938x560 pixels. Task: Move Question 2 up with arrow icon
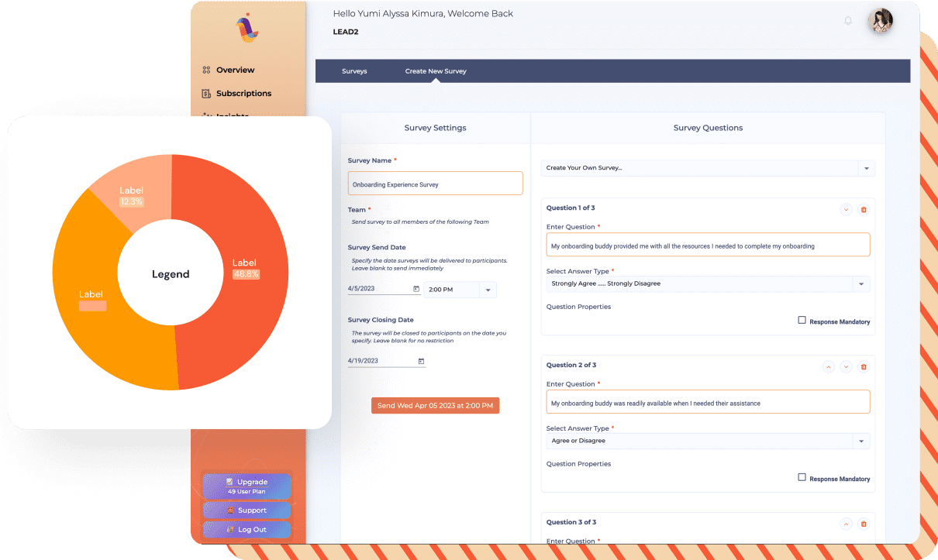pos(828,367)
